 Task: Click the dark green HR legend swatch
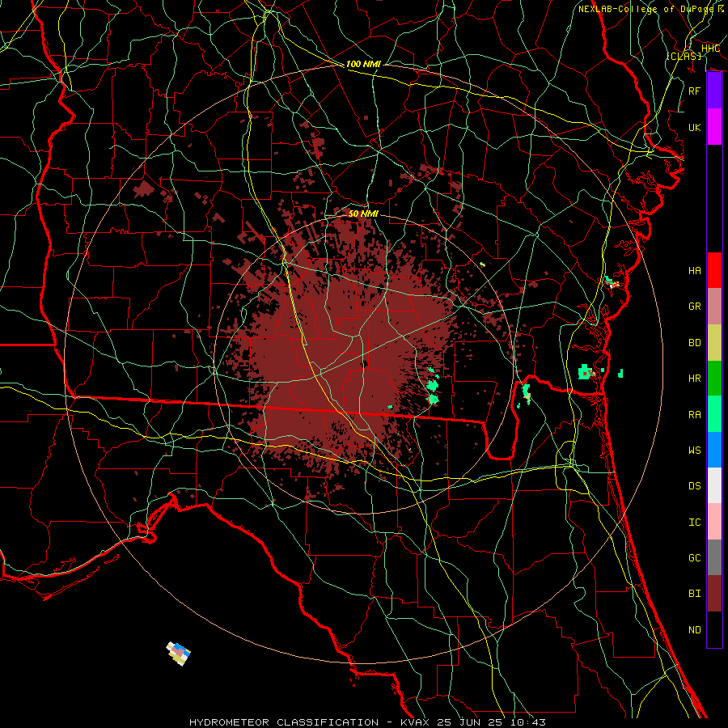[x=714, y=378]
